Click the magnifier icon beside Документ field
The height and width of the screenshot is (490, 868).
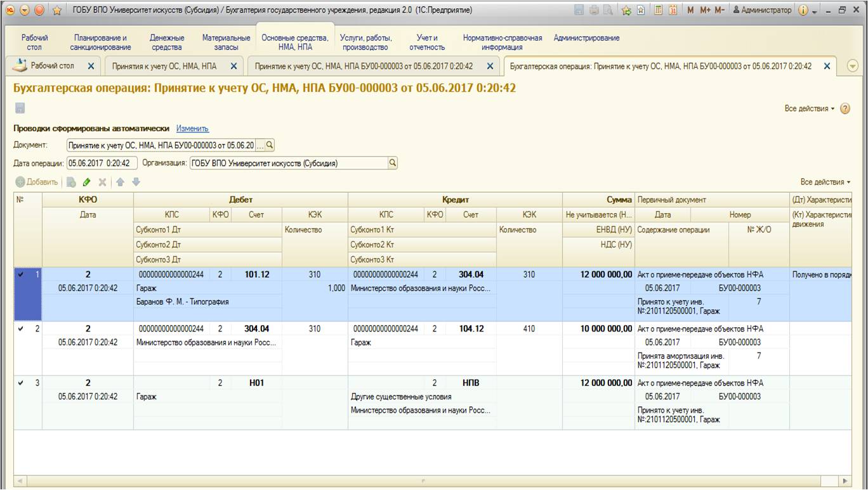tap(270, 145)
